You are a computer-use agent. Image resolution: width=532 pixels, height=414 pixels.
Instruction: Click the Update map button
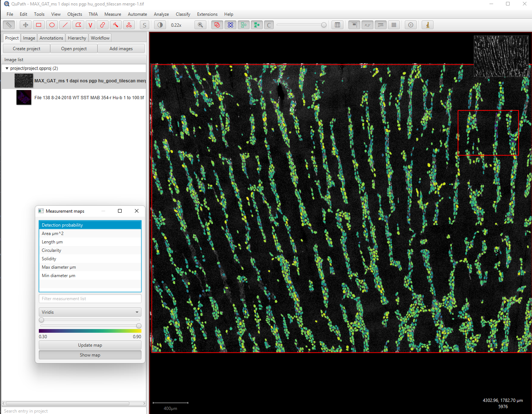[90, 345]
